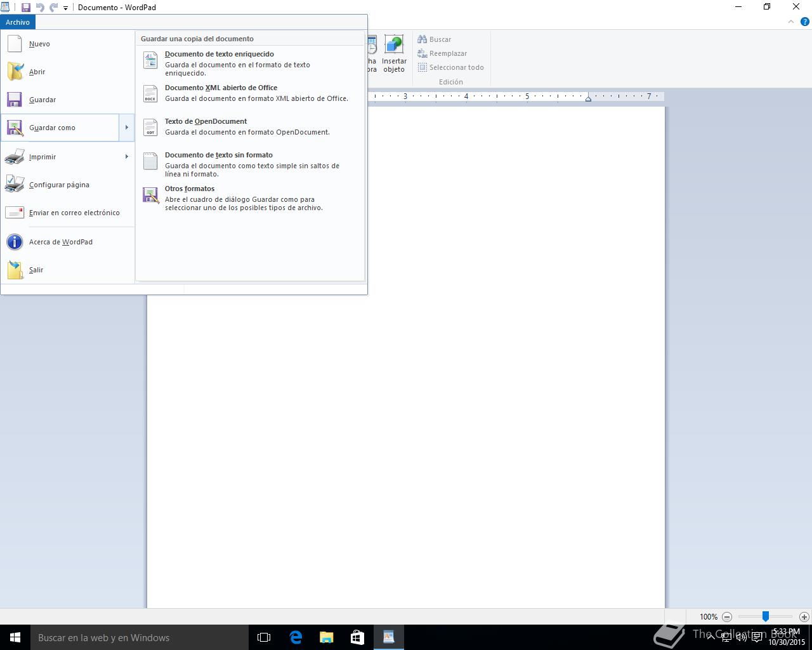Open the Windows Start menu
This screenshot has height=650, width=812.
click(x=15, y=637)
